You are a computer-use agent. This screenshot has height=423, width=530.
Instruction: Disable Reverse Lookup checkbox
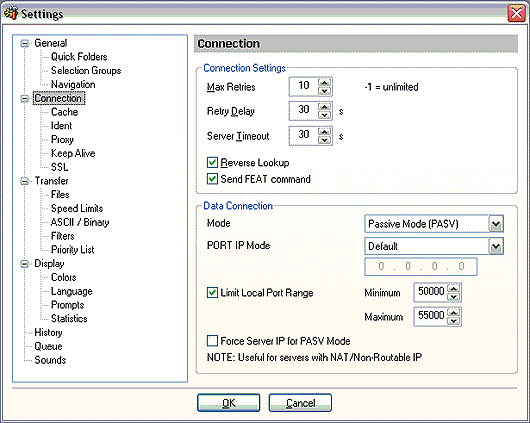pos(212,163)
